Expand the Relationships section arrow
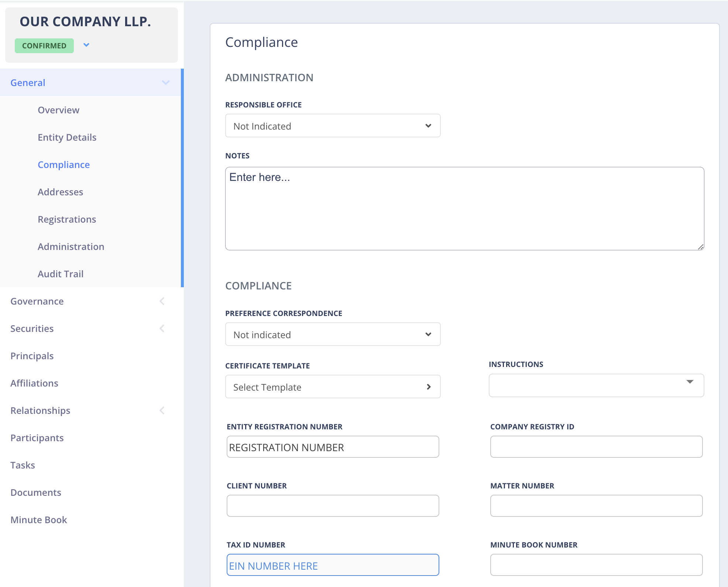The height and width of the screenshot is (587, 728). point(162,411)
